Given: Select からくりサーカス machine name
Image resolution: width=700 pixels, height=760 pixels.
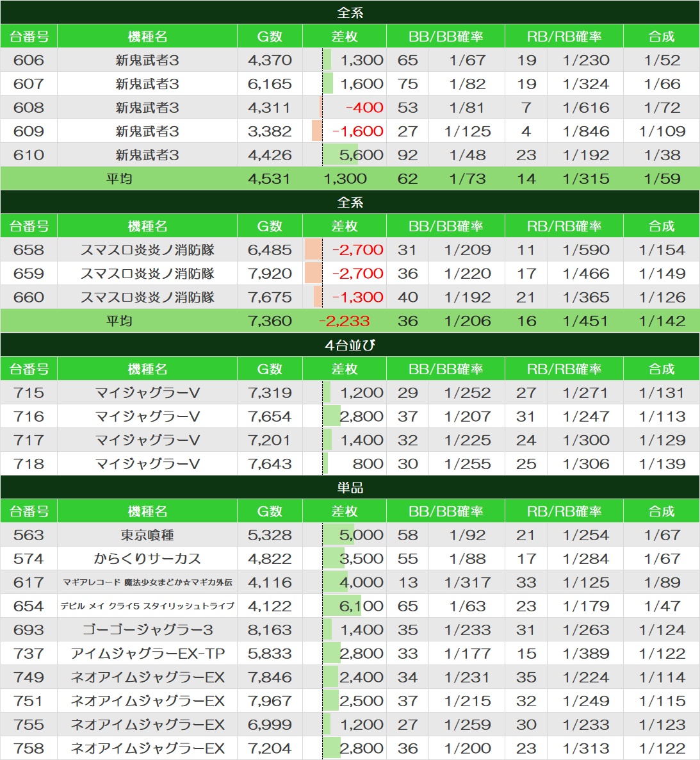Looking at the screenshot, I should click(x=147, y=559).
